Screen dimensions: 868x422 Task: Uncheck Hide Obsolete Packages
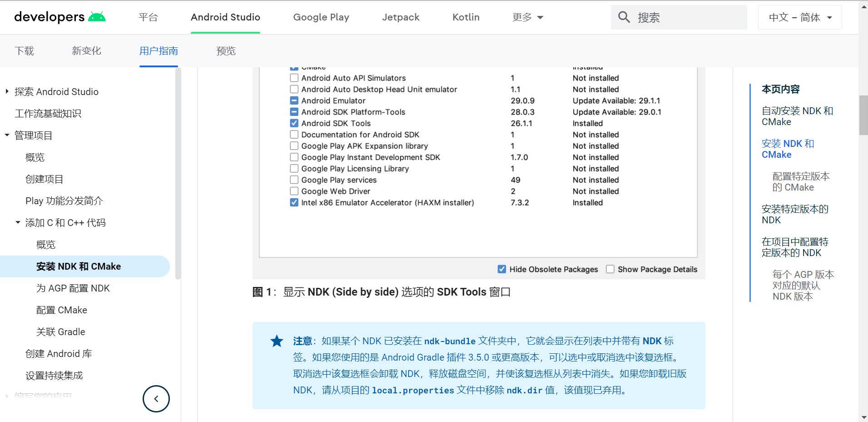[x=502, y=269]
